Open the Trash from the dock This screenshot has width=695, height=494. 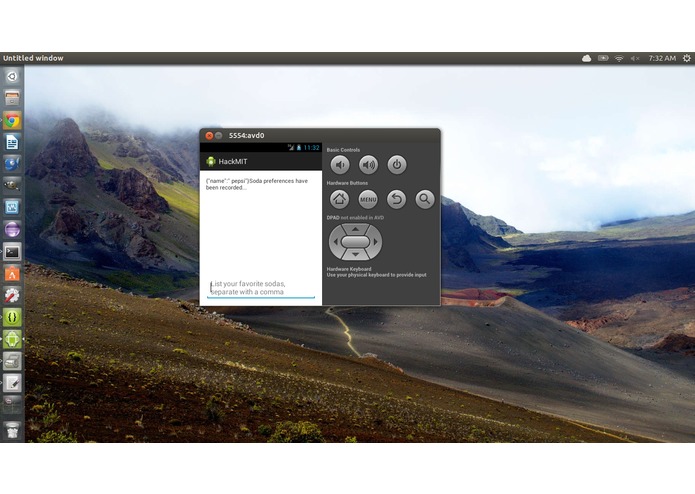click(x=12, y=430)
